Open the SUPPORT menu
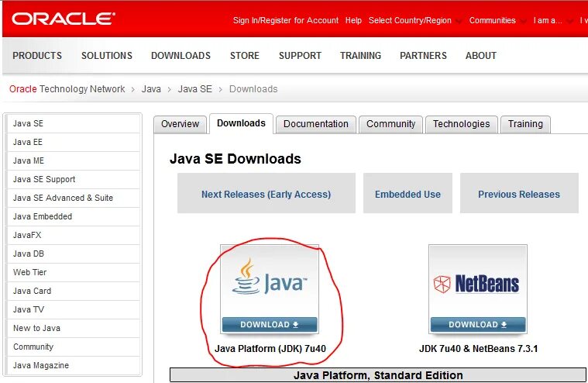 (300, 56)
